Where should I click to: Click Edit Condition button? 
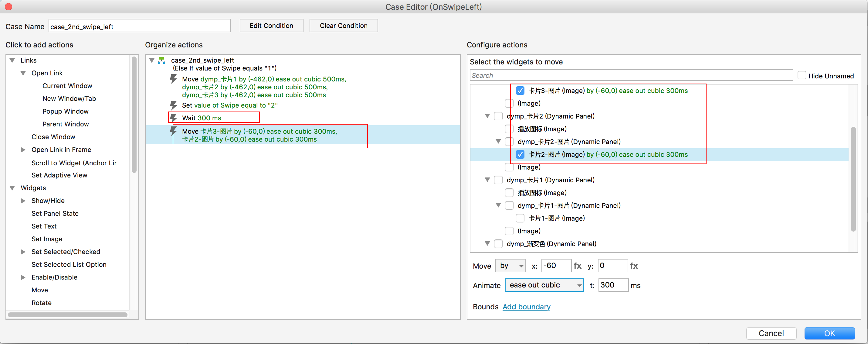271,26
